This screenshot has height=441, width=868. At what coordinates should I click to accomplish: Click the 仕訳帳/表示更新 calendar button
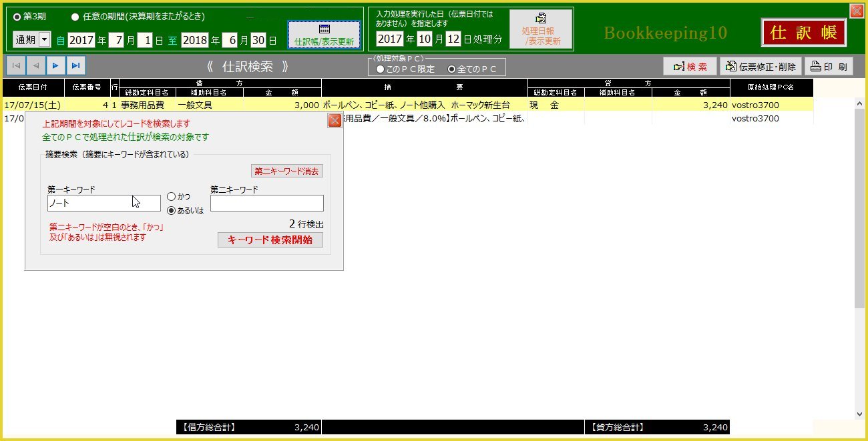(324, 35)
